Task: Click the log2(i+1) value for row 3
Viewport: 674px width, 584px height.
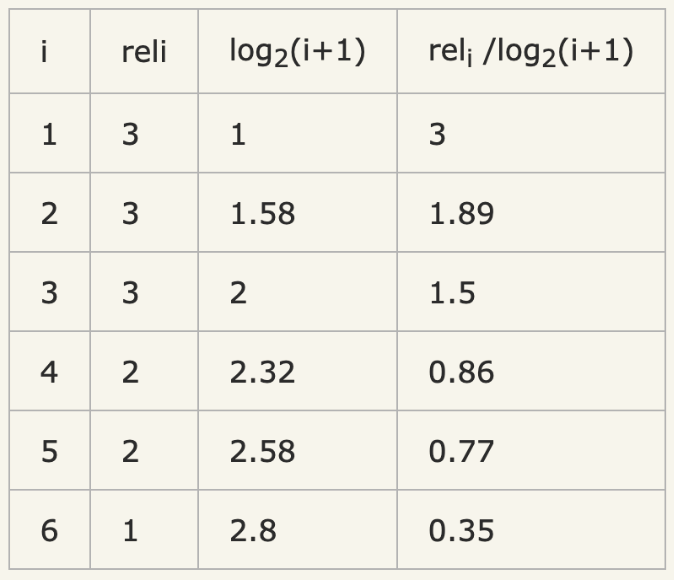Action: (238, 293)
